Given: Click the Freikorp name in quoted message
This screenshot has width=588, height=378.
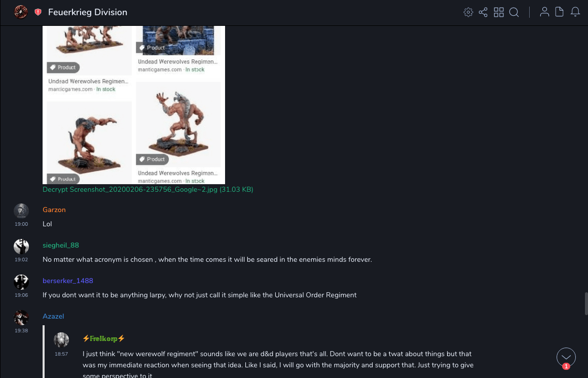Looking at the screenshot, I should tap(103, 338).
